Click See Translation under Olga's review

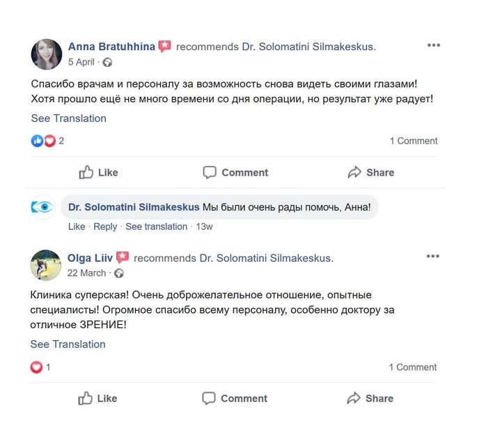[x=68, y=344]
